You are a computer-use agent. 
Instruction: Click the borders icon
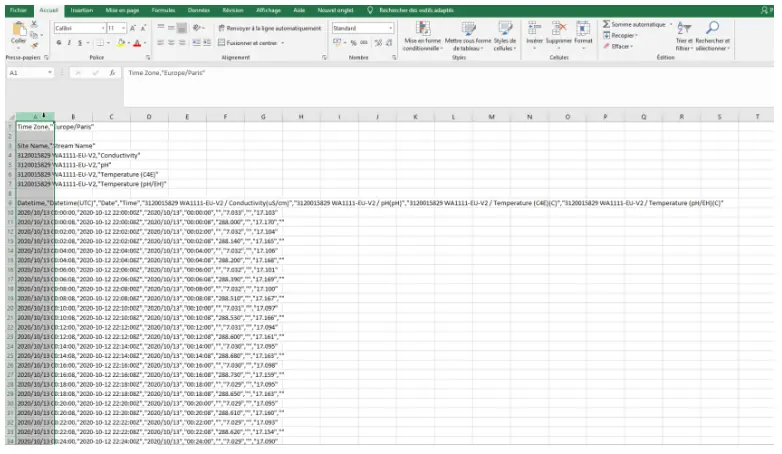99,43
